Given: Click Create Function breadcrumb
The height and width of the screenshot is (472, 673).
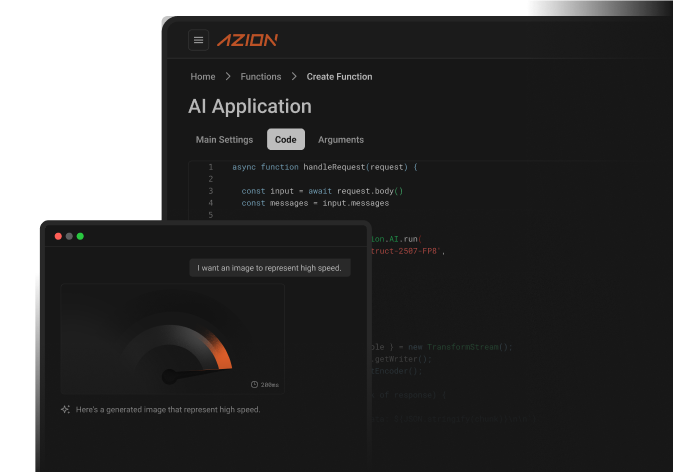Looking at the screenshot, I should pos(339,76).
